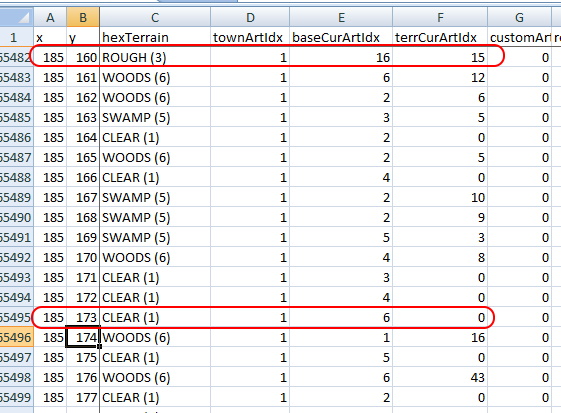
Task: Select cell with y value 166
Action: pyautogui.click(x=83, y=178)
